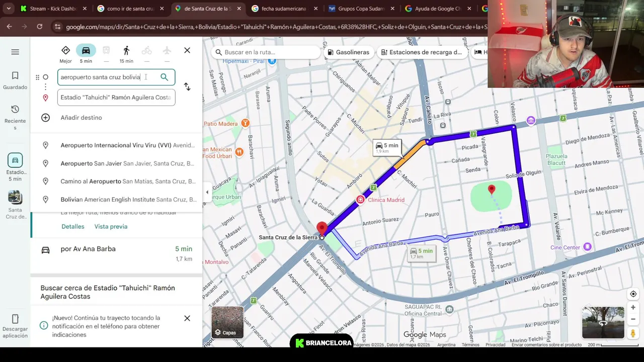Select the driving car travel mode
The image size is (644, 362).
point(86,54)
